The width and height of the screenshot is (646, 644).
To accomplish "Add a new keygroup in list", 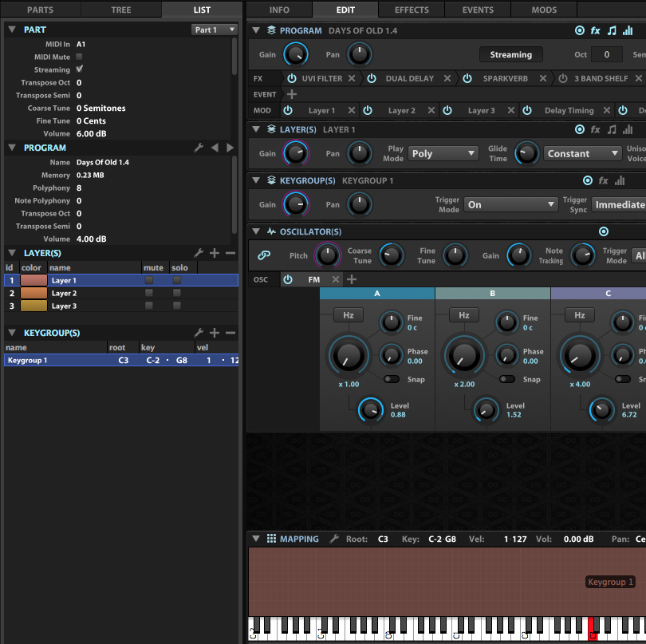I will pos(215,333).
